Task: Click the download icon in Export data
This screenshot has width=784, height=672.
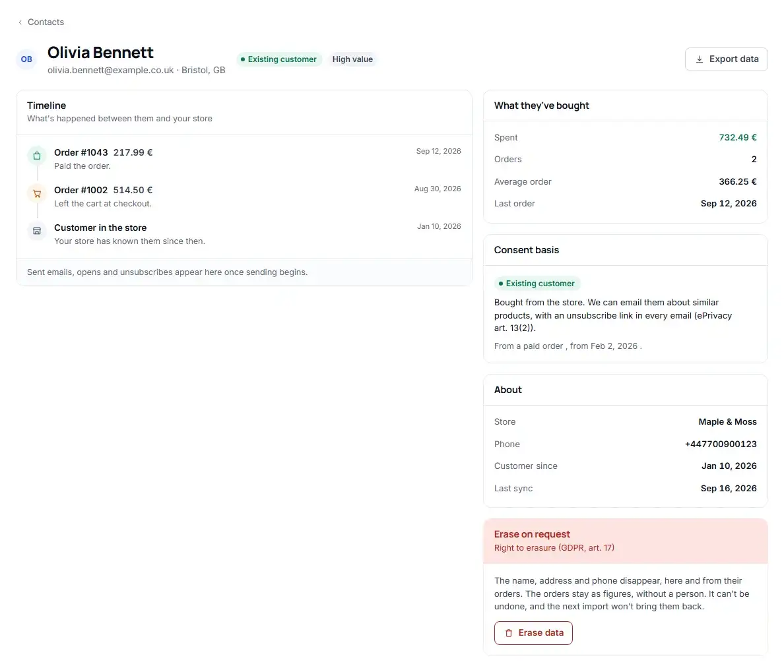Action: tap(700, 59)
